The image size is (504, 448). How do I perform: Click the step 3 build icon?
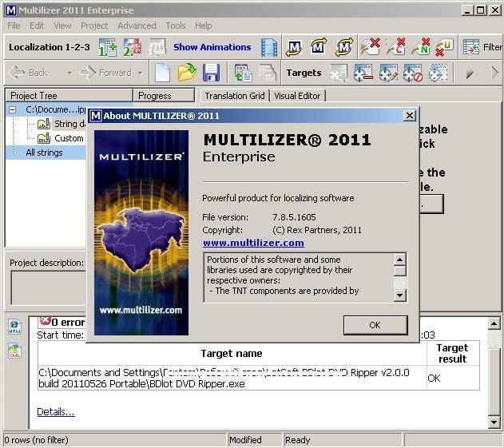157,47
